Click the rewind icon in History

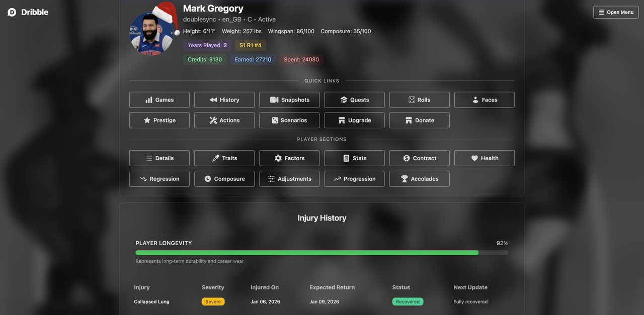[213, 100]
